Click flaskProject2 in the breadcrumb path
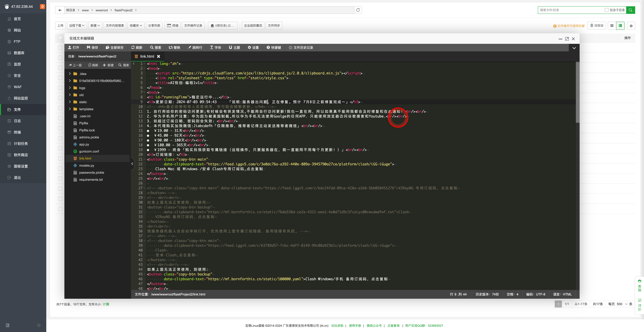Image resolution: width=644 pixels, height=332 pixels. coord(124,10)
